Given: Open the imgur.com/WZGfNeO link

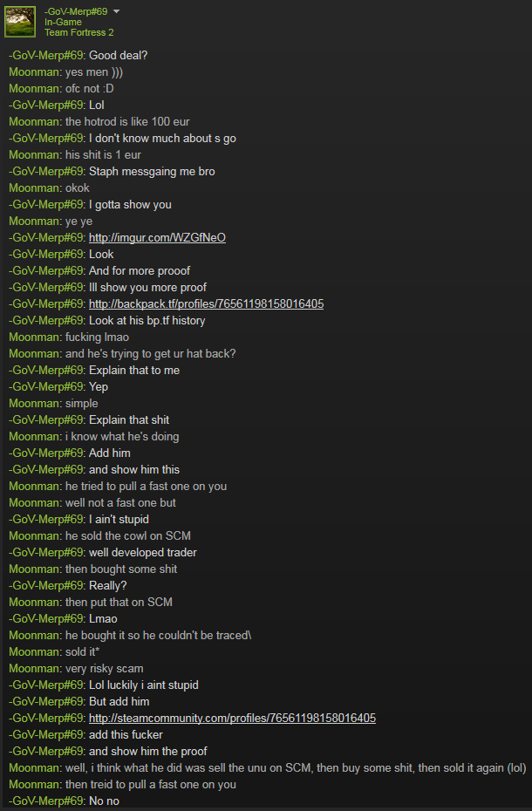Looking at the screenshot, I should pos(157,237).
